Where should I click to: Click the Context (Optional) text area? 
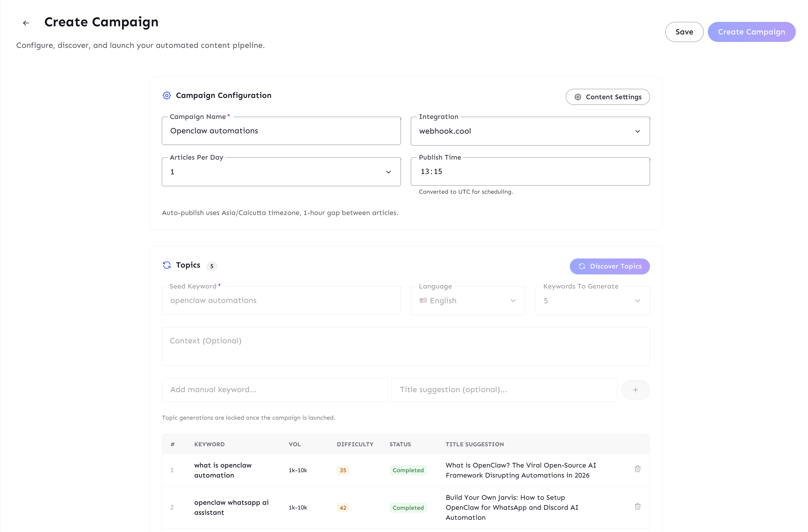tap(405, 346)
